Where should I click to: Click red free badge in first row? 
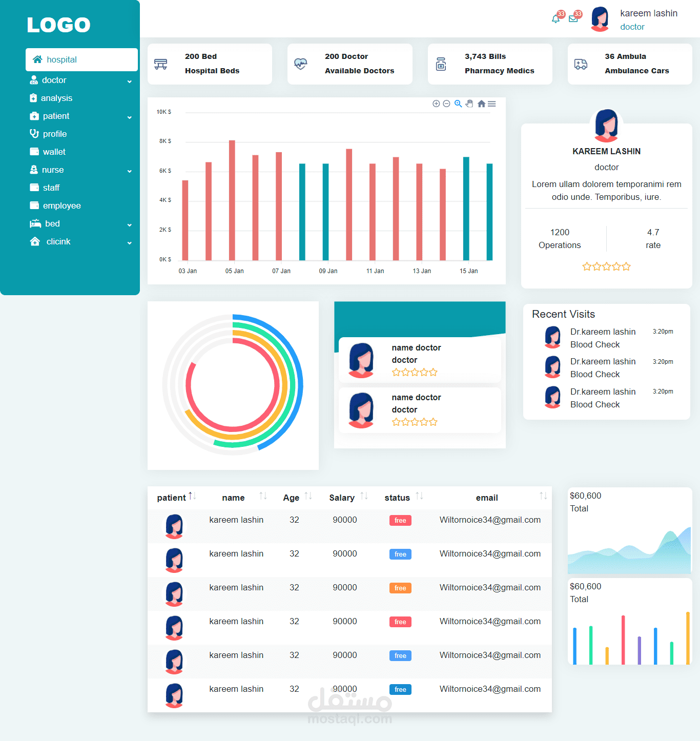[x=400, y=520]
